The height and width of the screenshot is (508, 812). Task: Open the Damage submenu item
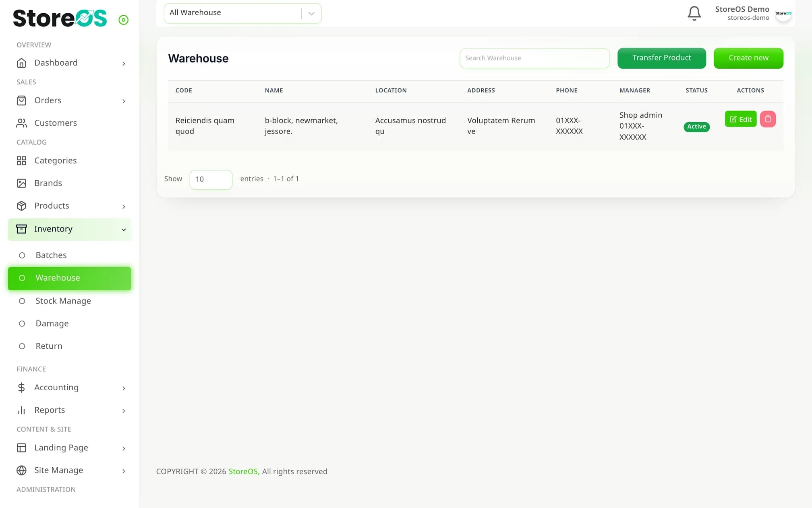click(x=69, y=324)
